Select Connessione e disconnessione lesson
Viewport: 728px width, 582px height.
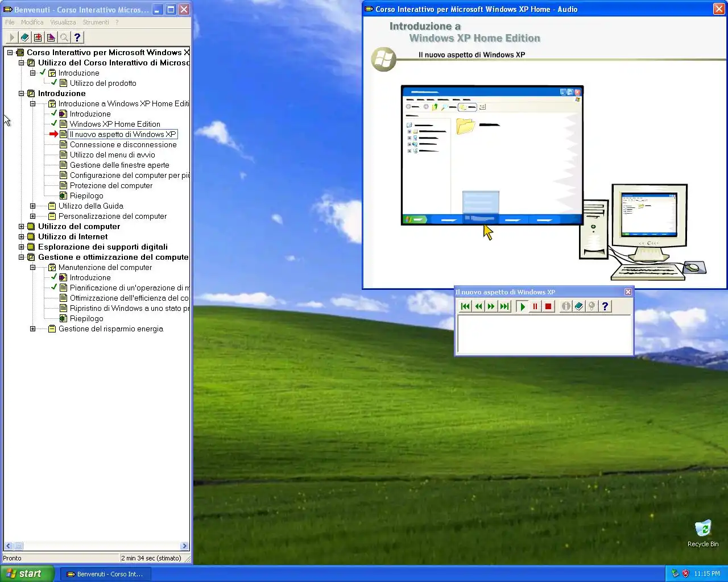(x=123, y=144)
